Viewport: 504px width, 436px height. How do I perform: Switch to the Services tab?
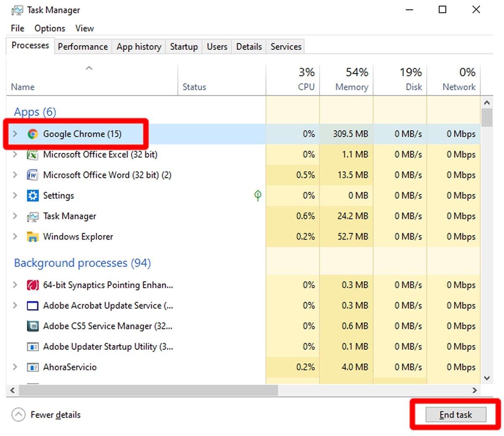tap(286, 47)
